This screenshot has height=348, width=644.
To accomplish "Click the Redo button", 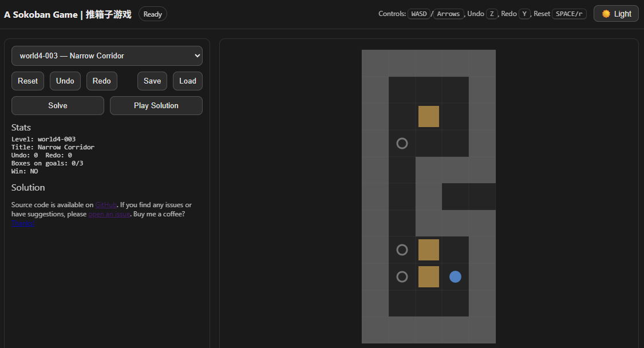I will pos(102,81).
